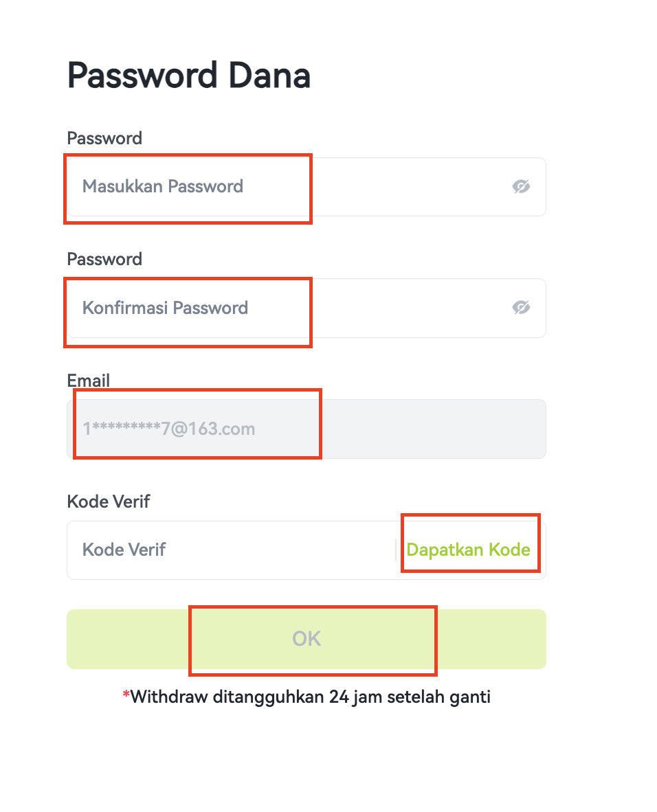Image resolution: width=657 pixels, height=812 pixels.
Task: Focus the Masukkan Password input
Action: click(x=307, y=187)
